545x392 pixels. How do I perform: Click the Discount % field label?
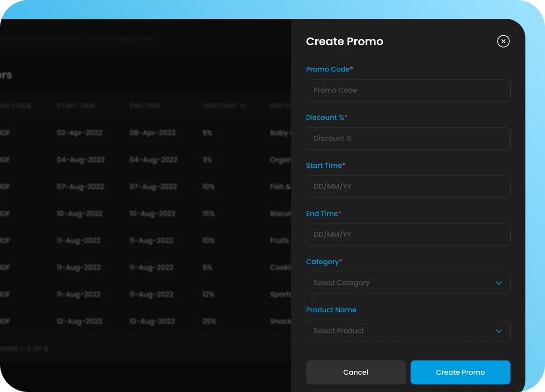click(325, 118)
